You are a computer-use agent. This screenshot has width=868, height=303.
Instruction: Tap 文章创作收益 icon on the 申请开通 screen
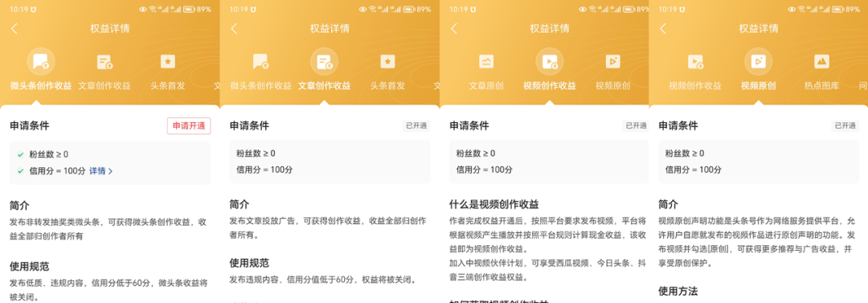point(104,62)
